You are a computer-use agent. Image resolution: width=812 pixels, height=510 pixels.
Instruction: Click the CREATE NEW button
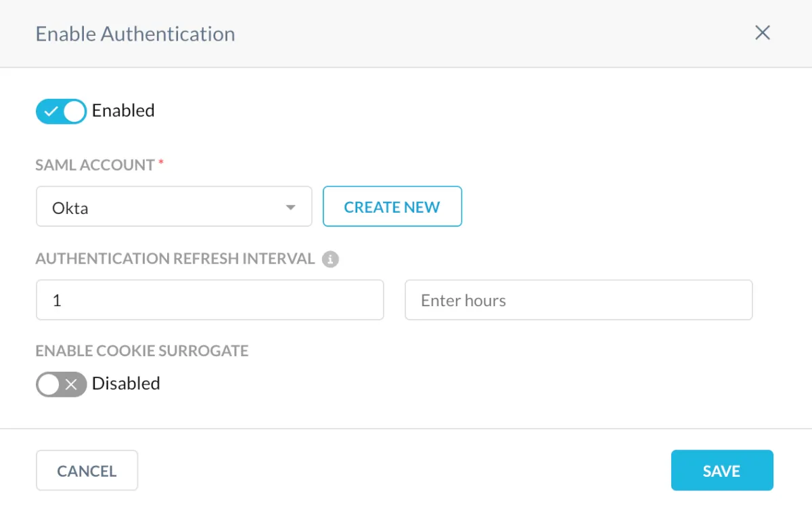click(x=392, y=207)
